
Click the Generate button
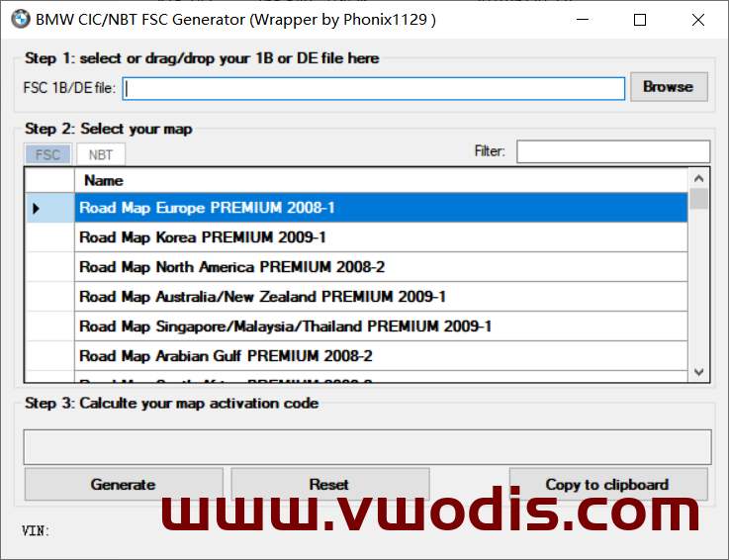pos(124,485)
